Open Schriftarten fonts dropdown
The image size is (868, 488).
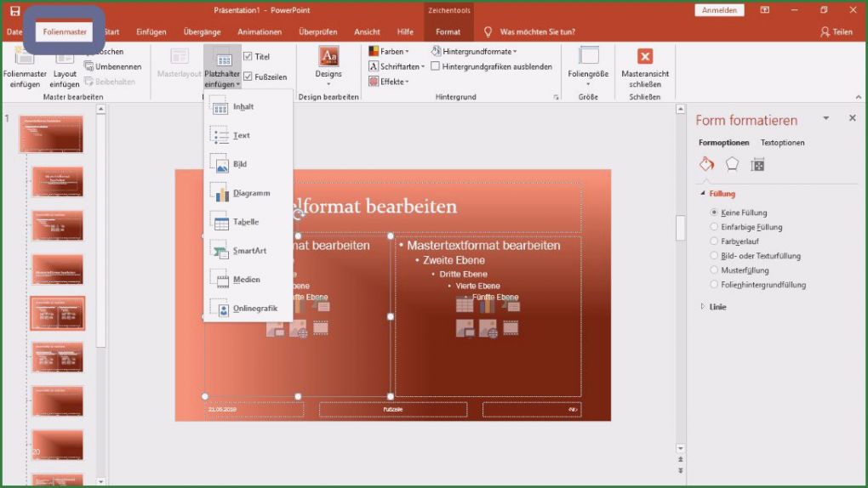[397, 66]
